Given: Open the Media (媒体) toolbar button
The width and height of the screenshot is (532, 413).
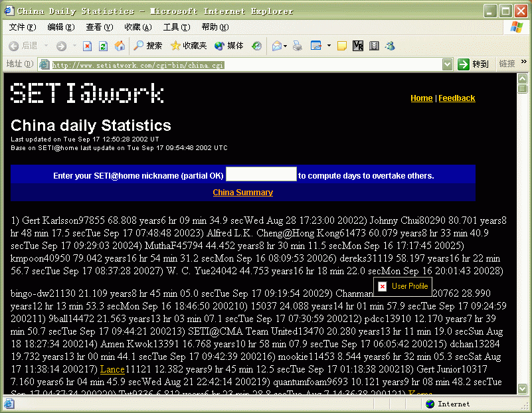Looking at the screenshot, I should tap(229, 46).
